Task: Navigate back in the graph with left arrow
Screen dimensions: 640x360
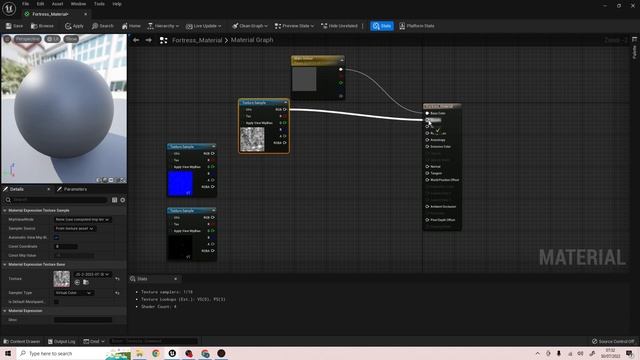Action: pos(136,40)
